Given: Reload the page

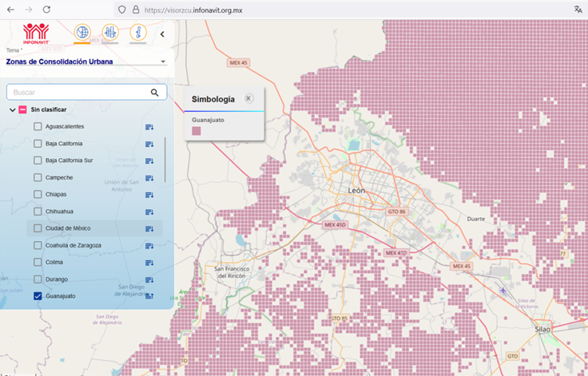Looking at the screenshot, I should (x=46, y=10).
